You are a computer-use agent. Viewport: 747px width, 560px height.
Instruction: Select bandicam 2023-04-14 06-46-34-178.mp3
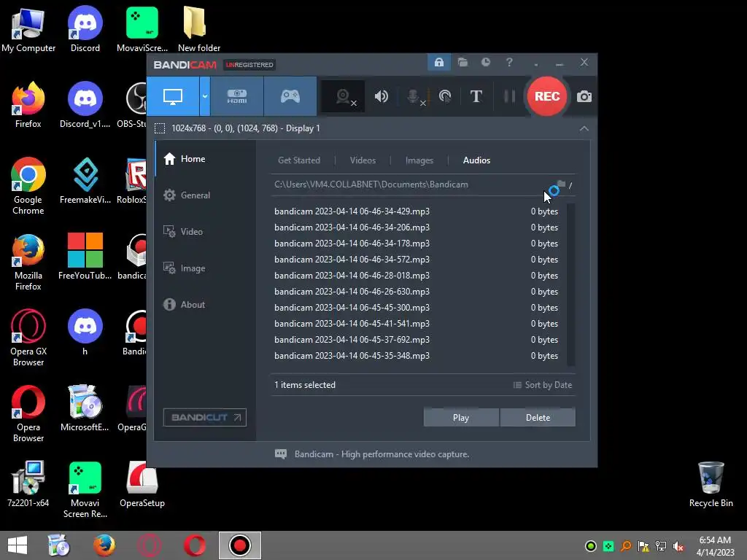coord(416,244)
